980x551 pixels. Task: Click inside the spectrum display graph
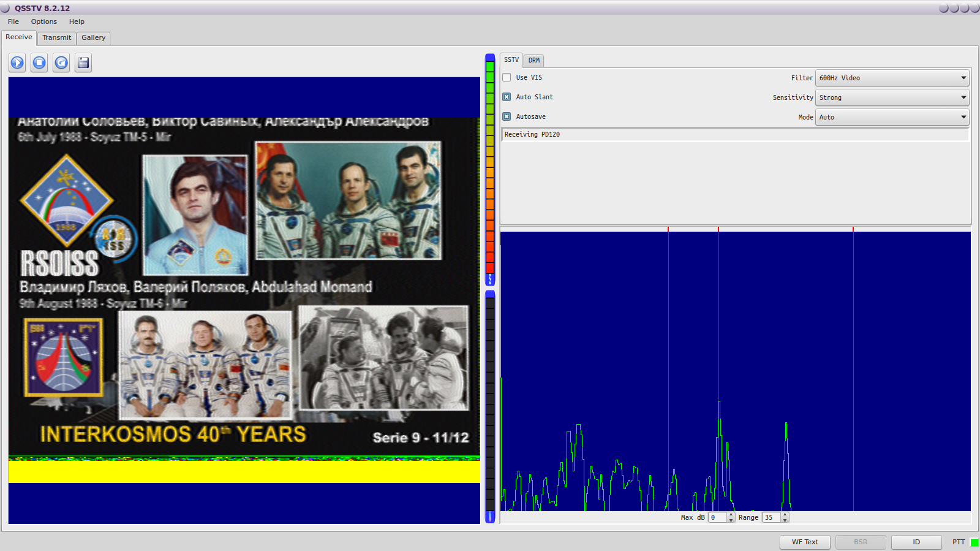click(736, 371)
